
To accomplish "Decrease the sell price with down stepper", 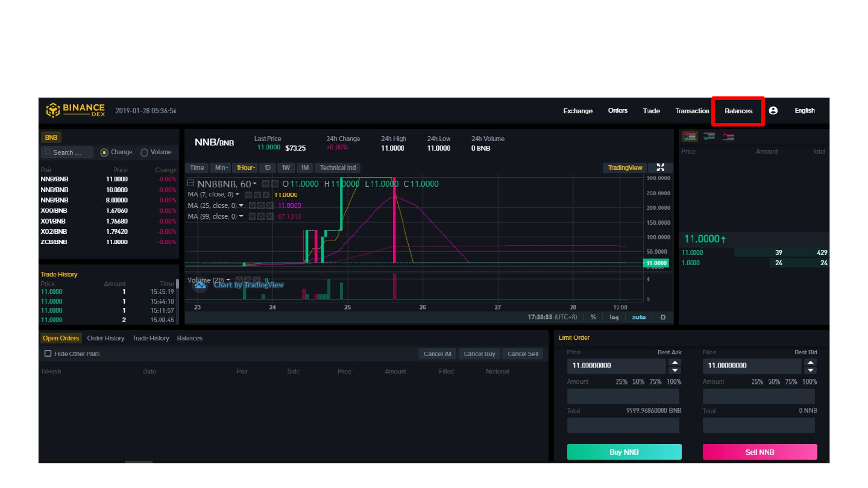I will point(811,370).
